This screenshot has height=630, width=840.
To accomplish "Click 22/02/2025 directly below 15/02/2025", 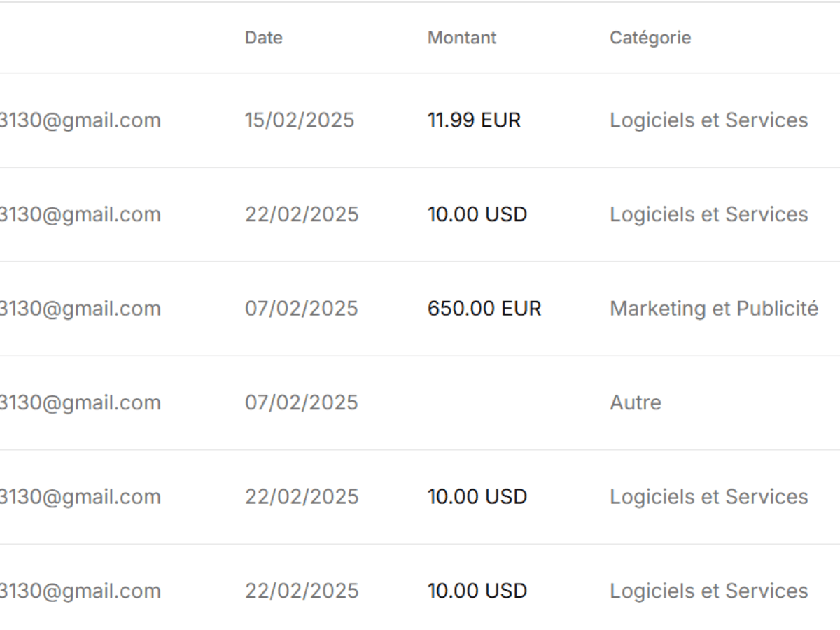I will (302, 214).
